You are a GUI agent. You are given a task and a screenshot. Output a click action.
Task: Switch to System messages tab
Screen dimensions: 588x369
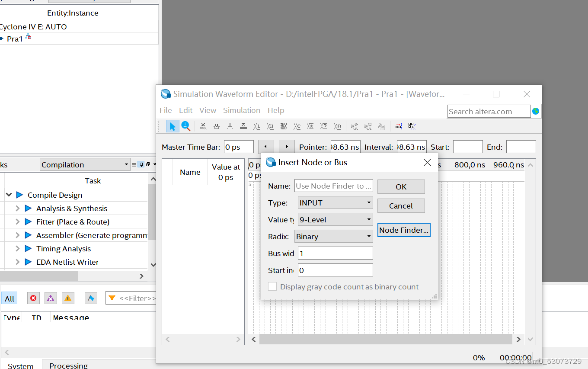click(21, 365)
